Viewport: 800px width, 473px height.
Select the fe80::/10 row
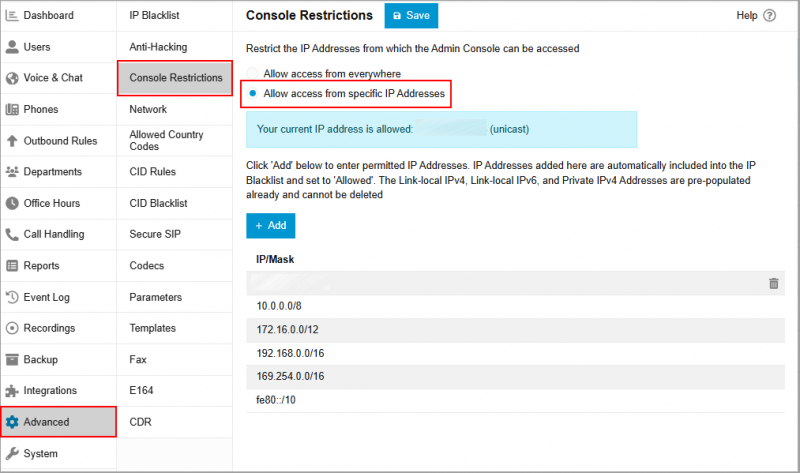[515, 401]
